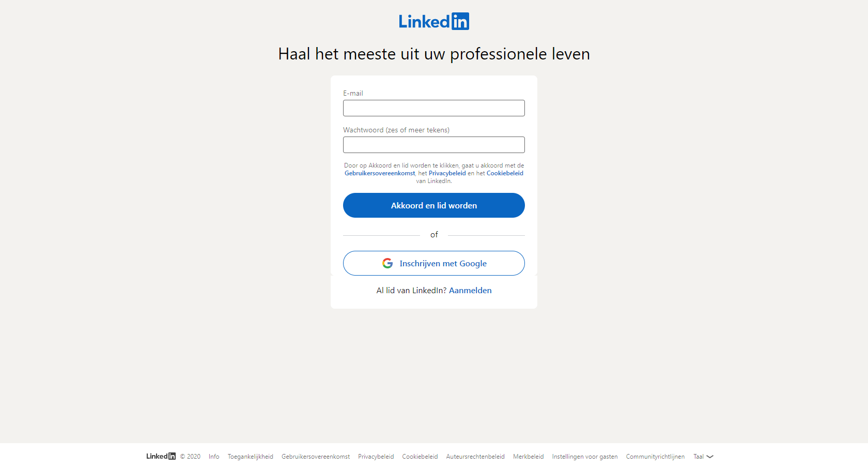Click Inschrijven met Google button

pyautogui.click(x=434, y=263)
